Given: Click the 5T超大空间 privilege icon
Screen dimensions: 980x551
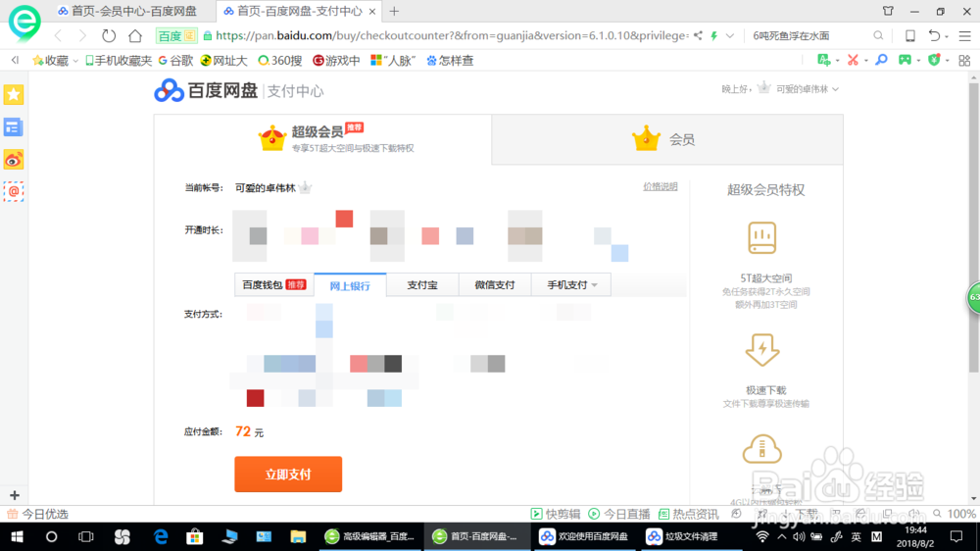Looking at the screenshot, I should 761,237.
